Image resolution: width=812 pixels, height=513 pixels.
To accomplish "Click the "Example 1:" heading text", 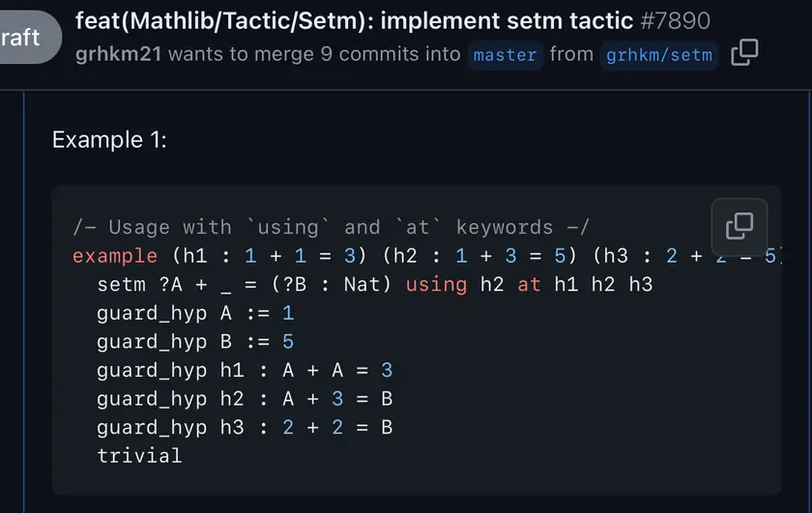I will (x=109, y=140).
